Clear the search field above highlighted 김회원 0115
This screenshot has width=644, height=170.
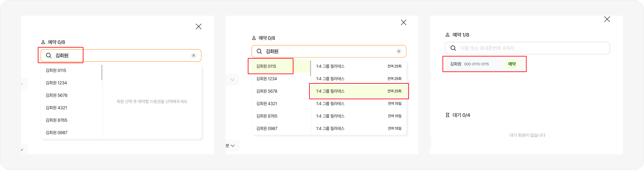(x=399, y=51)
